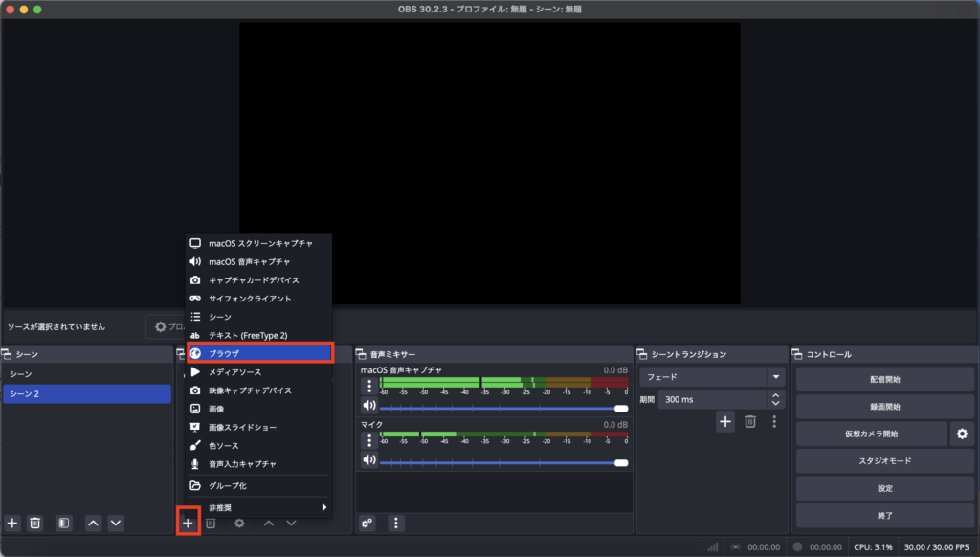Click 配信開始 button
Screen dimensions: 980x557
point(884,379)
